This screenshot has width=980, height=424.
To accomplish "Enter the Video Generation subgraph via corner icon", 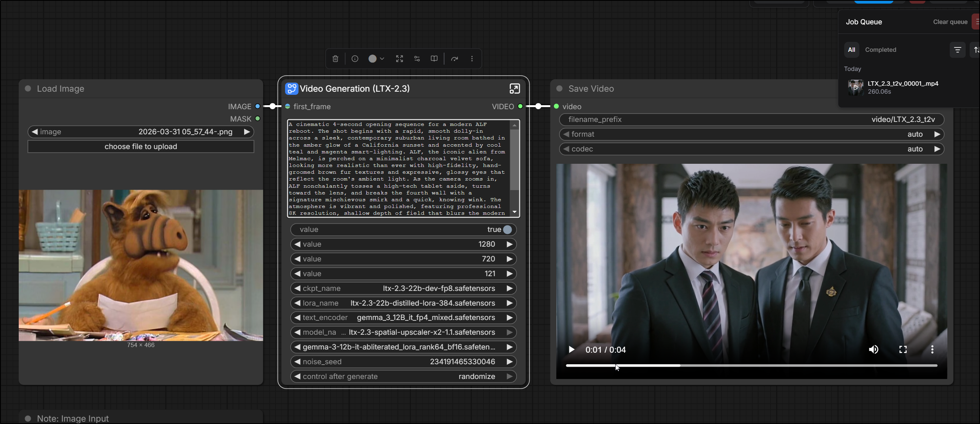I will pos(514,89).
